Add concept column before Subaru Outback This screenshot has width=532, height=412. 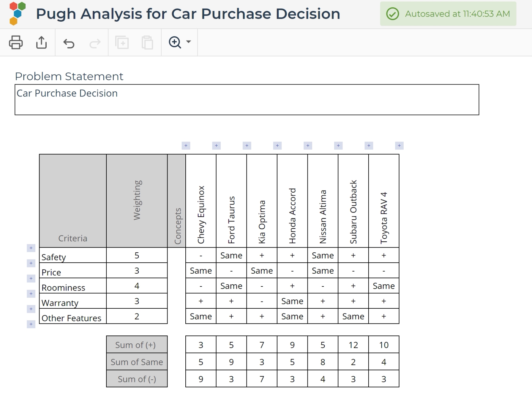(338, 145)
